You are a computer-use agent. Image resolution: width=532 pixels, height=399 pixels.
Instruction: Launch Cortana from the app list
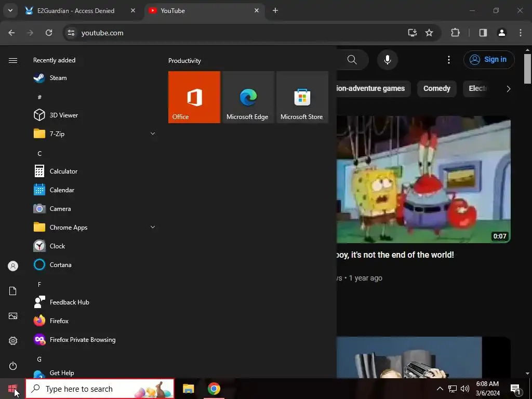click(x=94, y=264)
